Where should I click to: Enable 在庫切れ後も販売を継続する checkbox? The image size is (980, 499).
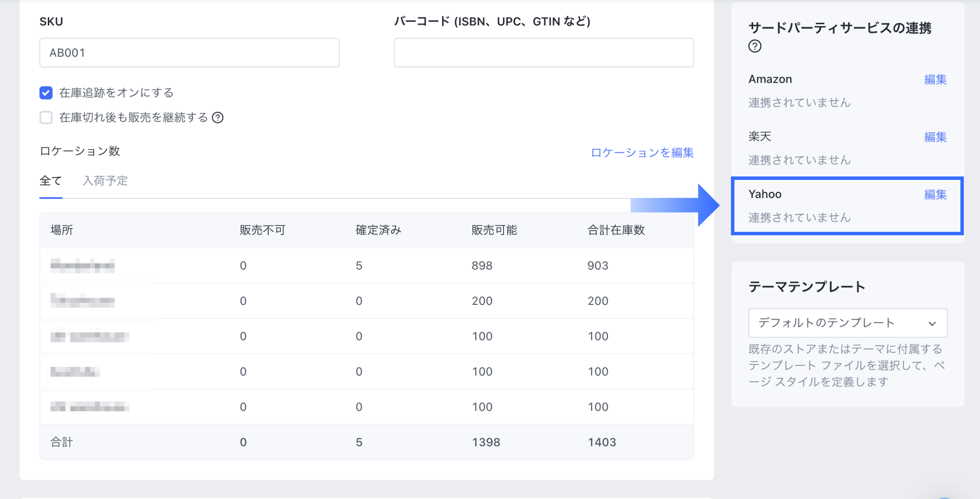tap(46, 118)
